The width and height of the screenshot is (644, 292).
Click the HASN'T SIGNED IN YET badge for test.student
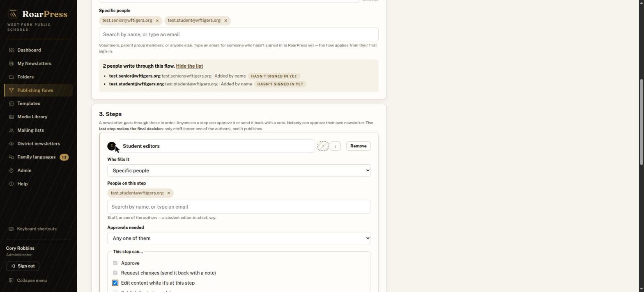[280, 84]
